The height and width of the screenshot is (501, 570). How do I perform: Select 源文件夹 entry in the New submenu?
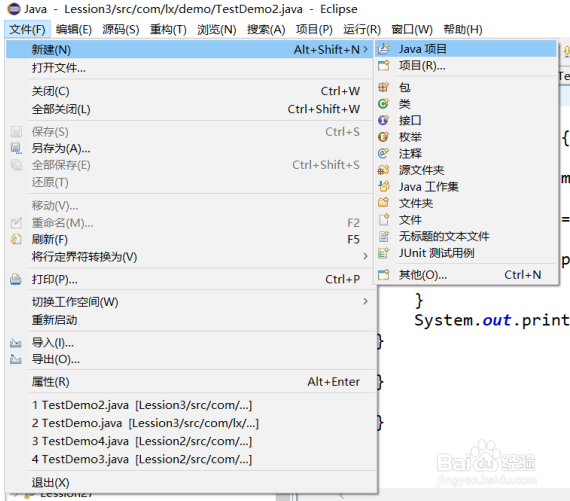(466, 170)
